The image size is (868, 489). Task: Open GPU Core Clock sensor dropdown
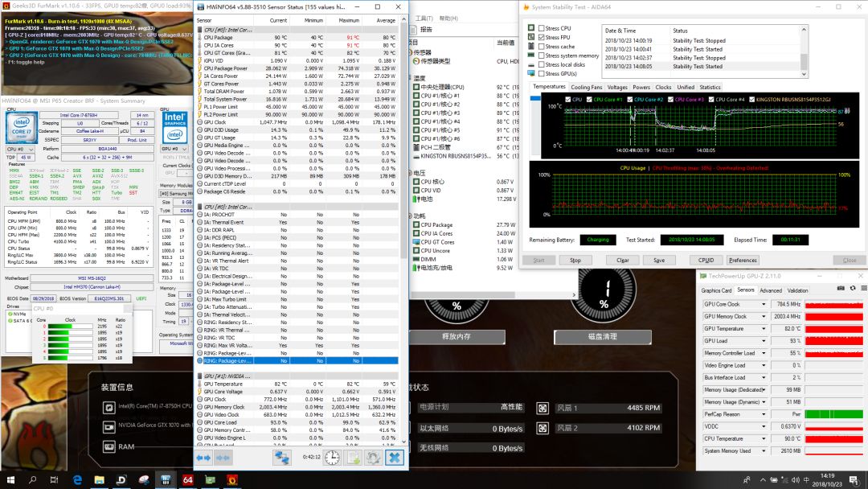(764, 304)
